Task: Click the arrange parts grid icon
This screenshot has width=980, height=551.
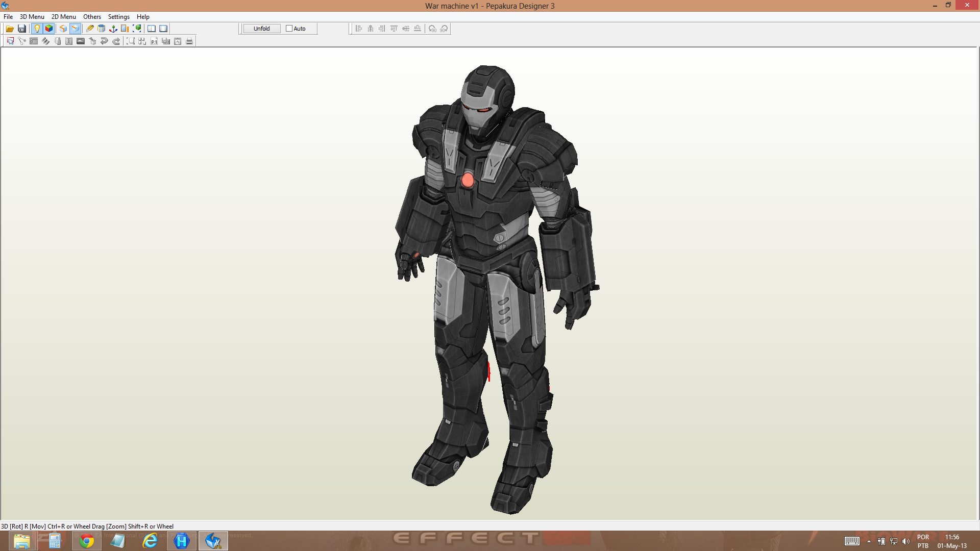Action: [x=142, y=41]
